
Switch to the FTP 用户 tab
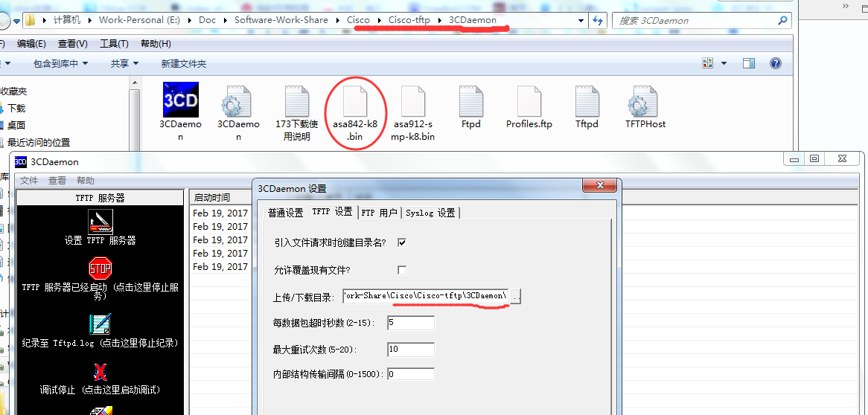click(x=380, y=213)
